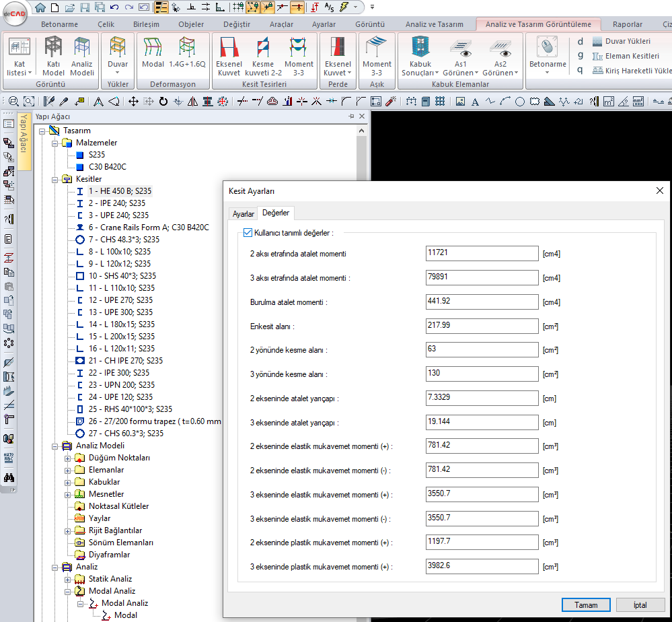Select the Rotate tool
The height and width of the screenshot is (622, 672).
pos(163,101)
